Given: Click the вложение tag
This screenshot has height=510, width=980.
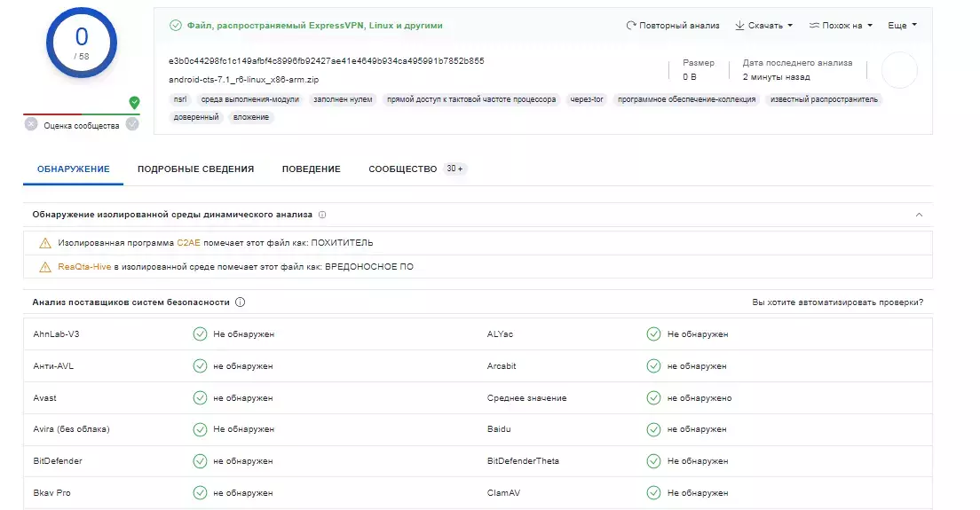Looking at the screenshot, I should [251, 117].
